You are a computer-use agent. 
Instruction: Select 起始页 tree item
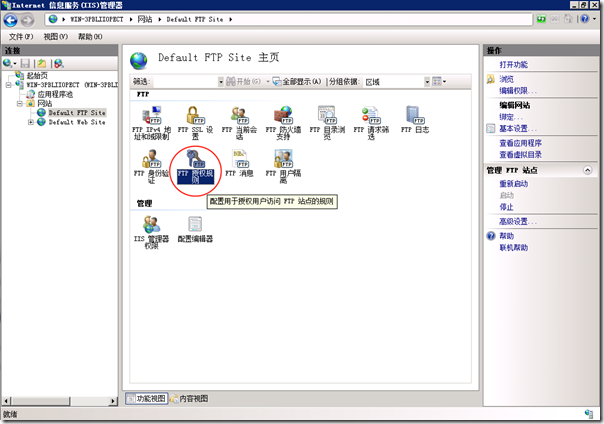[x=37, y=75]
